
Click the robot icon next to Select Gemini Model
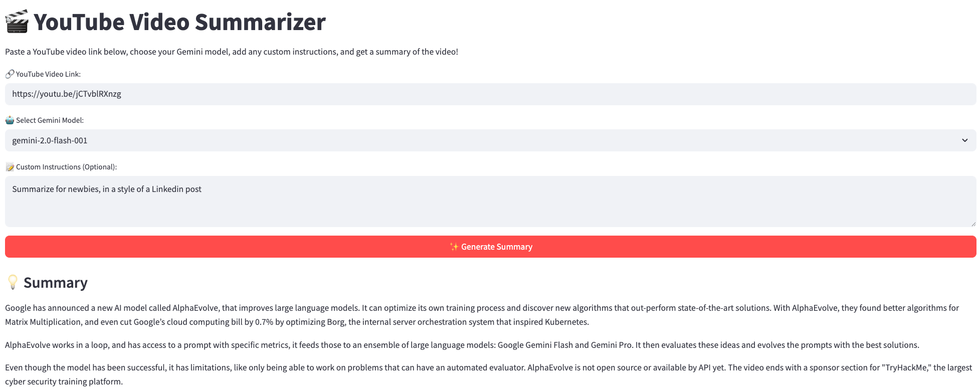[x=10, y=120]
